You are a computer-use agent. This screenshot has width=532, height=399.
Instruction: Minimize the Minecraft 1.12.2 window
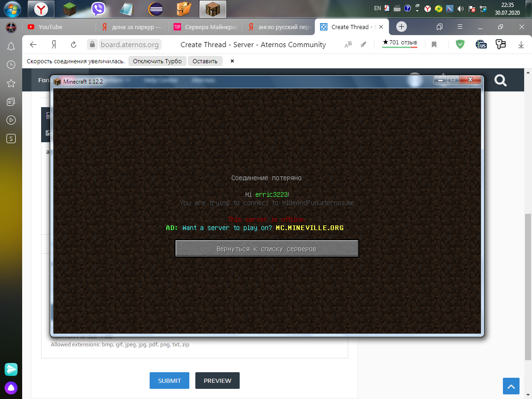tap(440, 80)
